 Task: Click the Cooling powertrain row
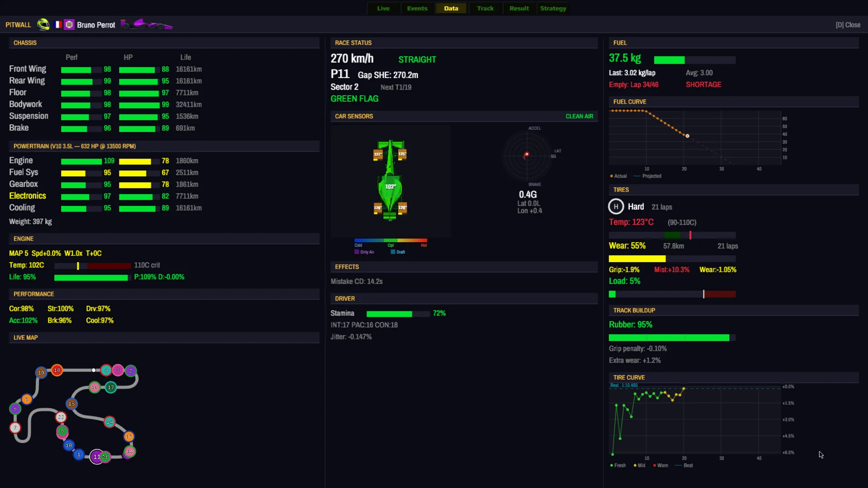[105, 208]
